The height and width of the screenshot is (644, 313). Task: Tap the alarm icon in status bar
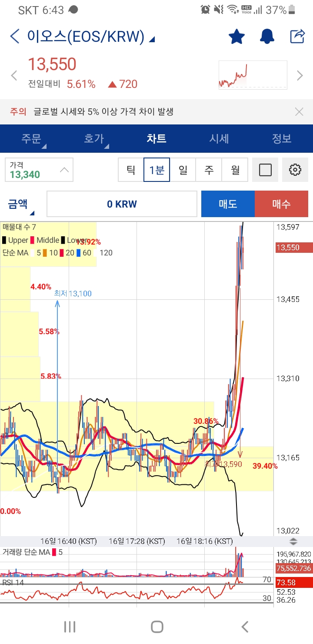pyautogui.click(x=206, y=9)
